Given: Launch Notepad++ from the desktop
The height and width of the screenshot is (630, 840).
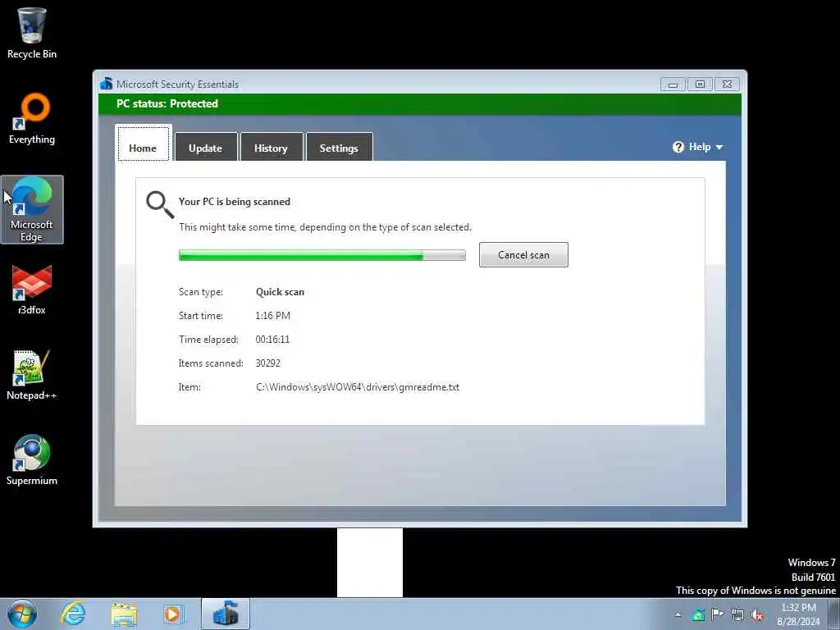Looking at the screenshot, I should [32, 375].
